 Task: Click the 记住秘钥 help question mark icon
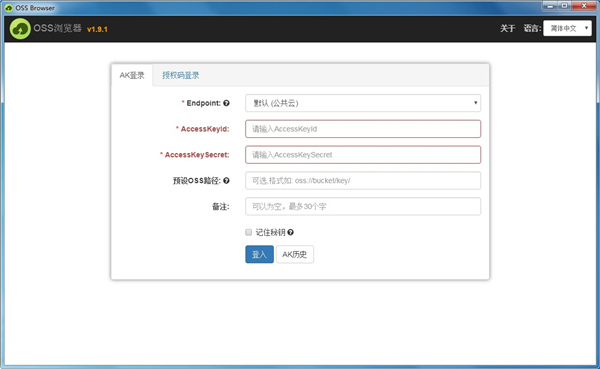290,232
